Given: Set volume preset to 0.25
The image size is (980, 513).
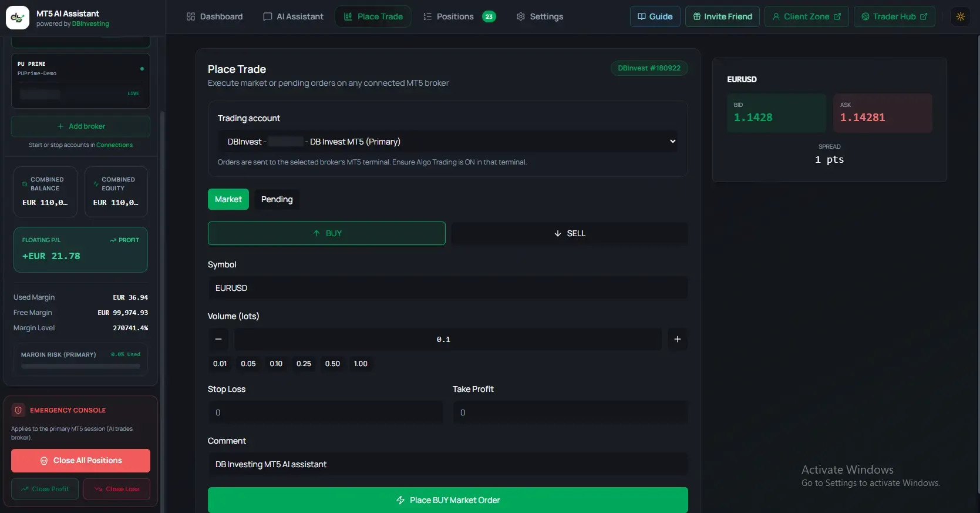Looking at the screenshot, I should (x=304, y=364).
